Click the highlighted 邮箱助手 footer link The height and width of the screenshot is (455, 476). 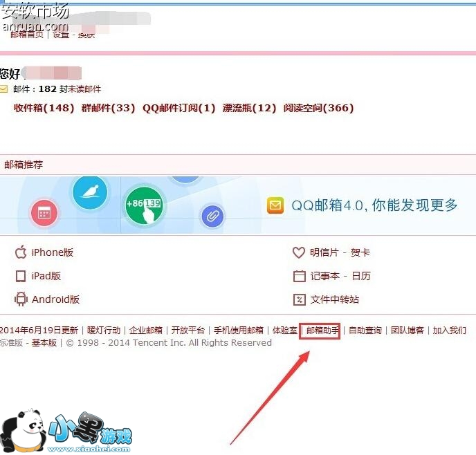322,330
